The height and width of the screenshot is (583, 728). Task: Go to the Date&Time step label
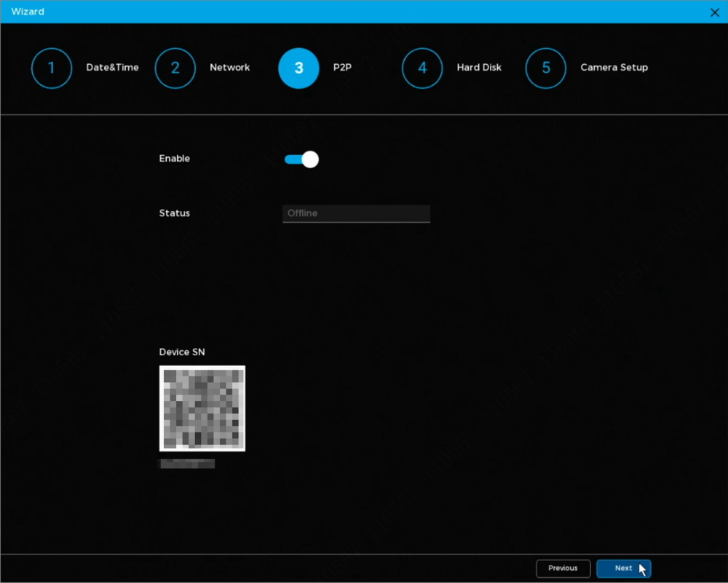pos(112,68)
